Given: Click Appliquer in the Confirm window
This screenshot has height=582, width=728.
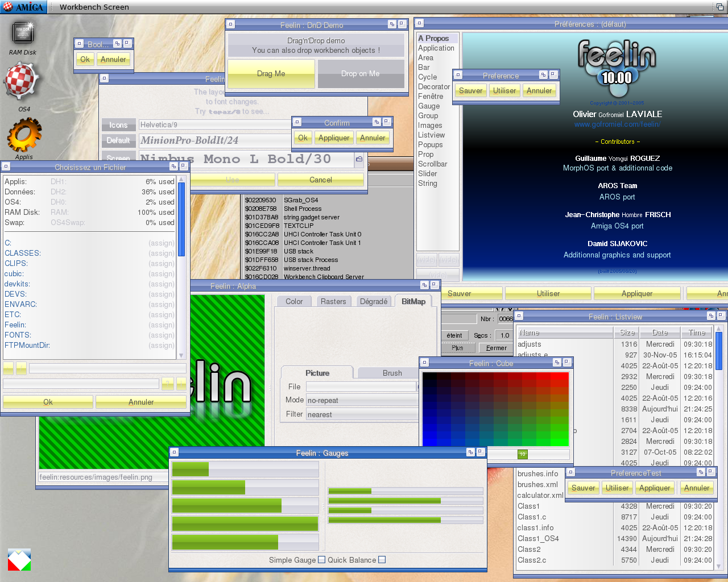Looking at the screenshot, I should click(334, 138).
